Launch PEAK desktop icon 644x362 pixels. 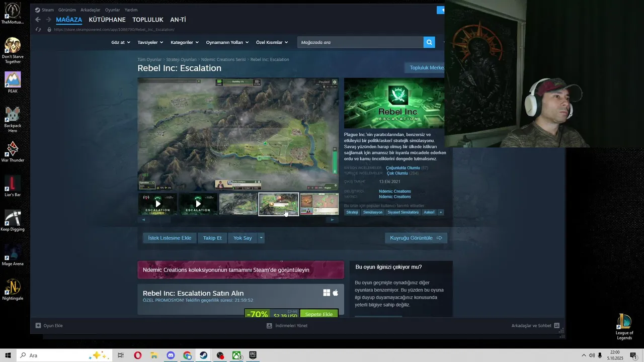click(x=13, y=83)
